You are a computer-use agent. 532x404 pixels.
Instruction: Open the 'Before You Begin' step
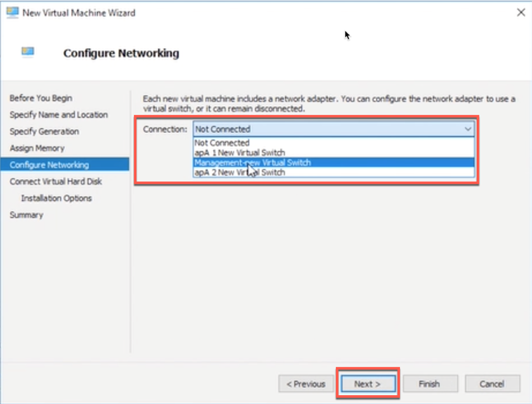pyautogui.click(x=41, y=98)
